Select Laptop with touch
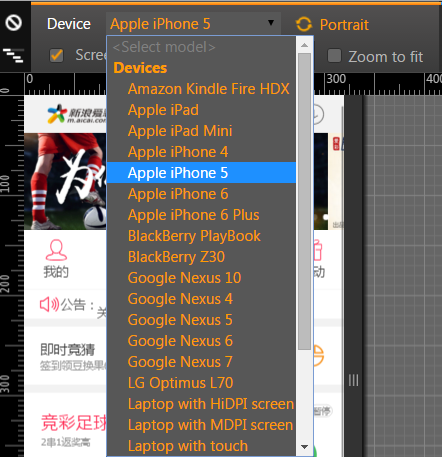Screen dimensions: 442x457 [201, 446]
